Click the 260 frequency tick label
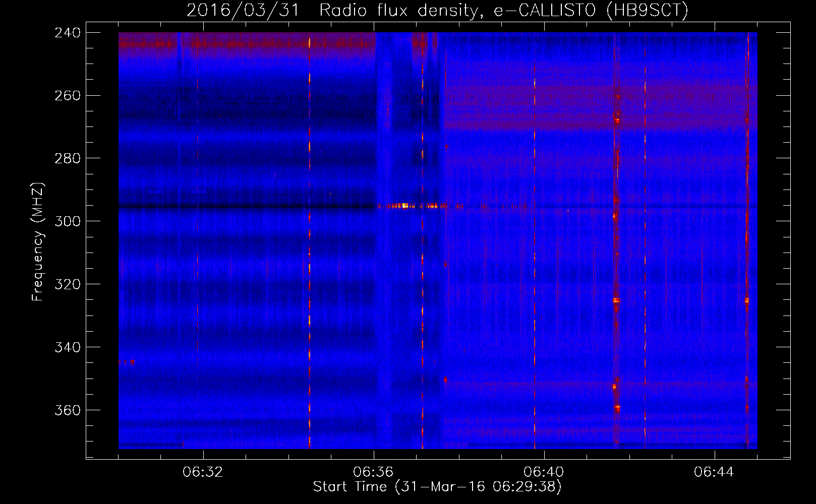The image size is (816, 504). [68, 96]
